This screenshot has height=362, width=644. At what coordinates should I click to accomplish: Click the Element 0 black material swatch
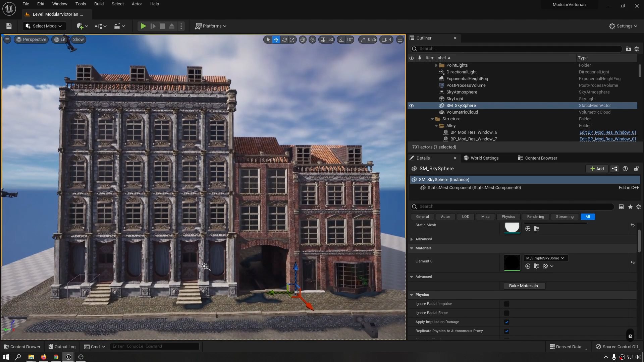(x=512, y=262)
